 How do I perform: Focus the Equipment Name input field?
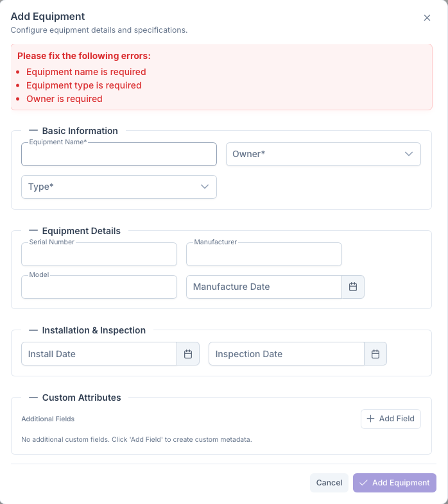119,155
